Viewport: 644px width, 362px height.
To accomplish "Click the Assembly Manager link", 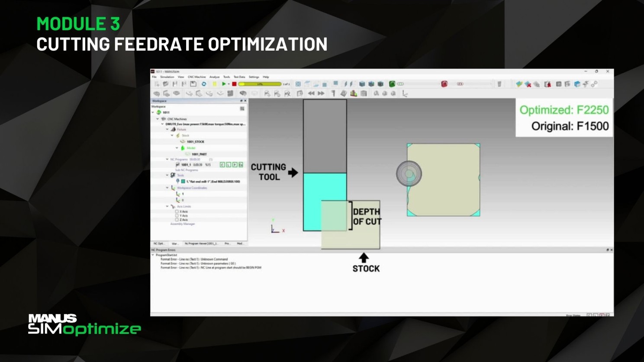I will [183, 224].
